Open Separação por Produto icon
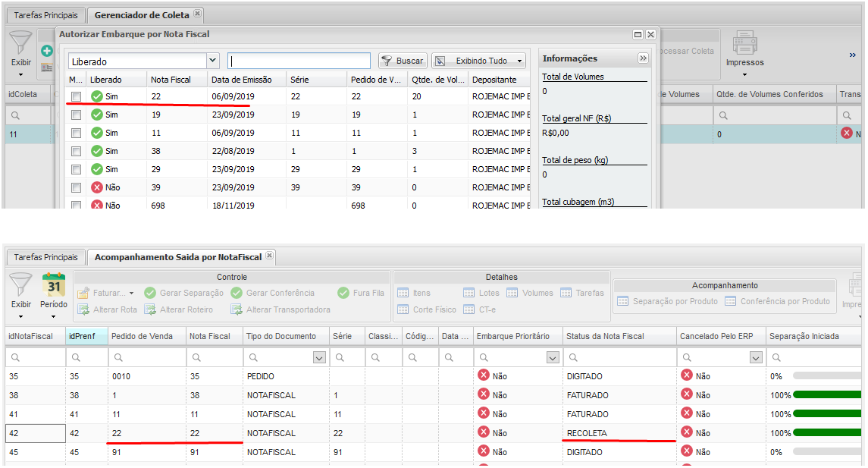The width and height of the screenshot is (868, 468). (623, 301)
